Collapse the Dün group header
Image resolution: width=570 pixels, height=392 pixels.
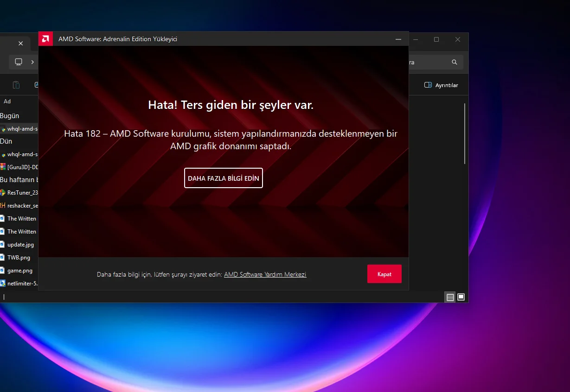point(6,141)
